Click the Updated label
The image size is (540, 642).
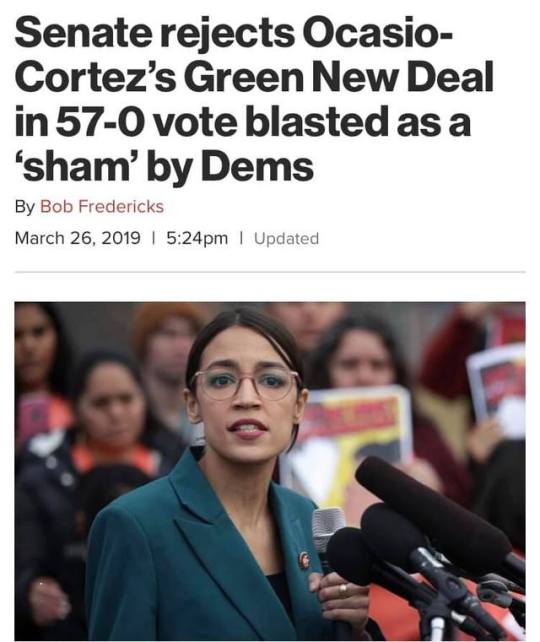(286, 239)
